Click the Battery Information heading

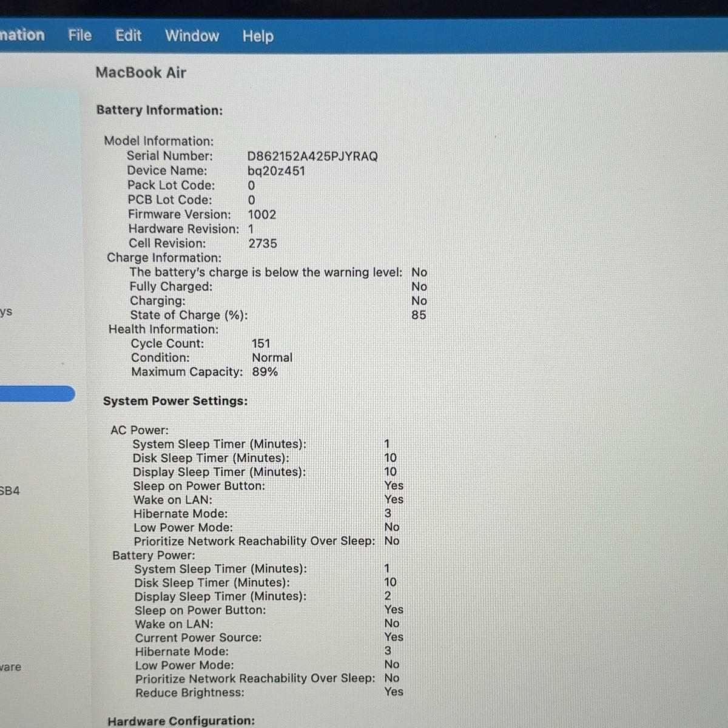point(160,110)
